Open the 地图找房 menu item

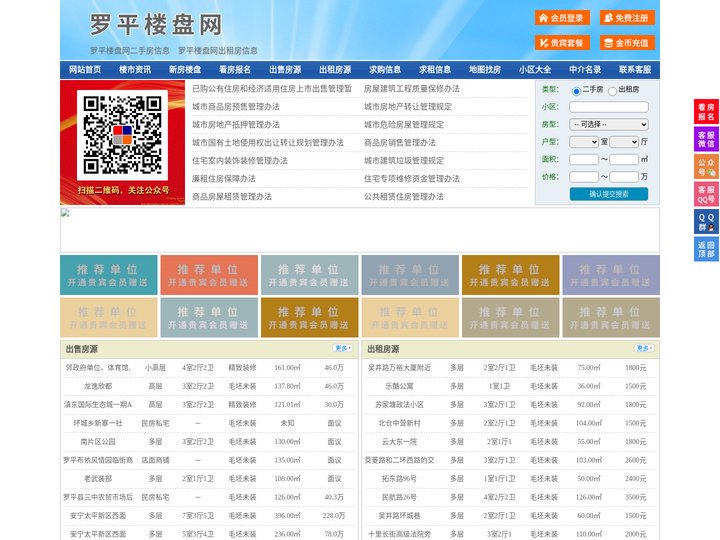point(485,70)
